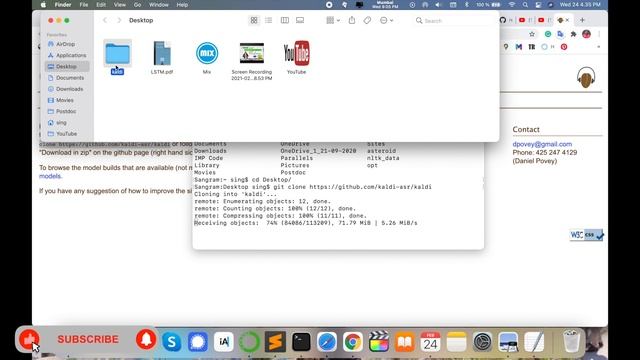
Task: Click the models link on webpage
Action: [50, 176]
